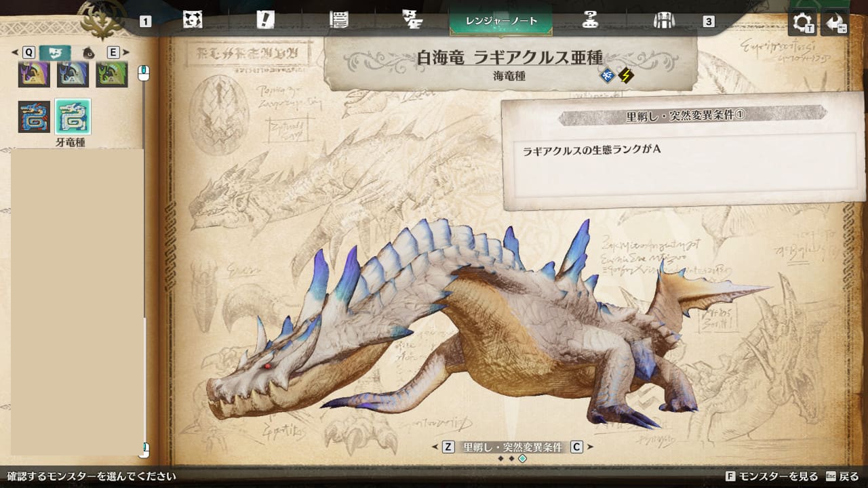
Task: Open the settings gear icon
Action: click(802, 24)
